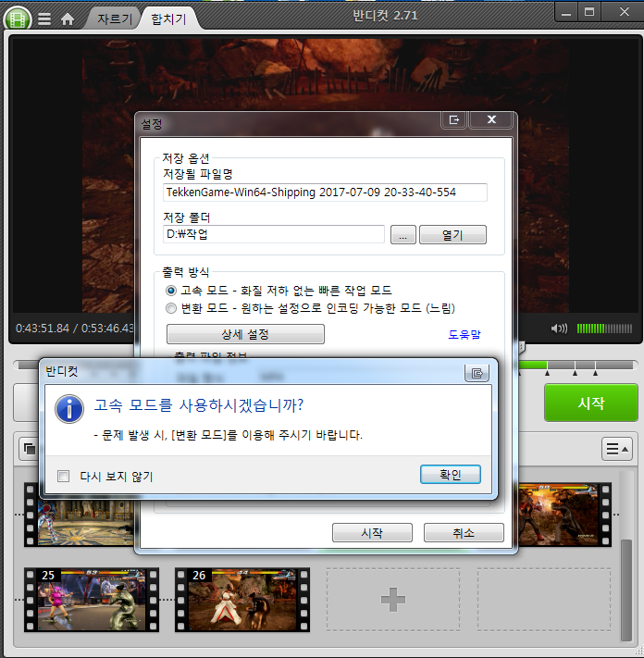
Task: Open the hamburger menu icon in the title bar
Action: coord(44,19)
